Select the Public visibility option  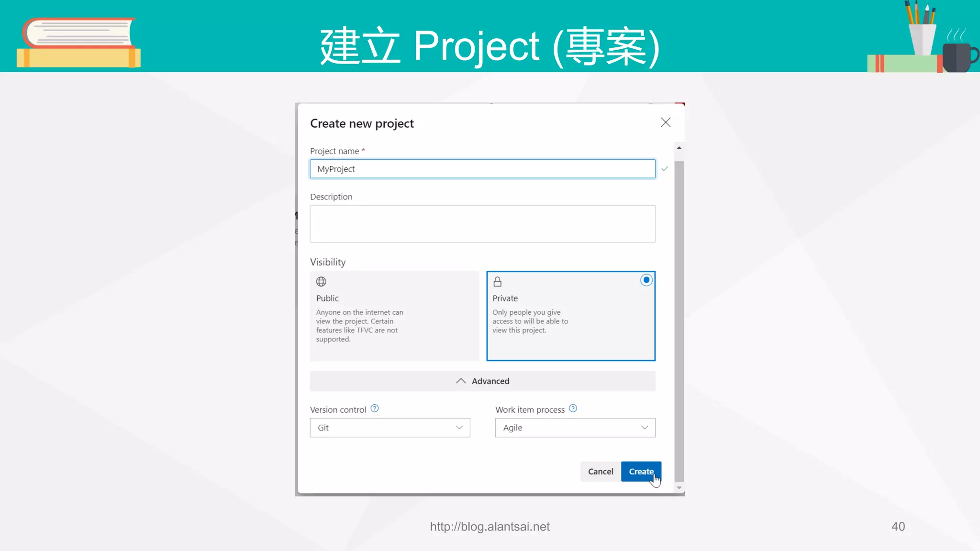click(x=394, y=316)
